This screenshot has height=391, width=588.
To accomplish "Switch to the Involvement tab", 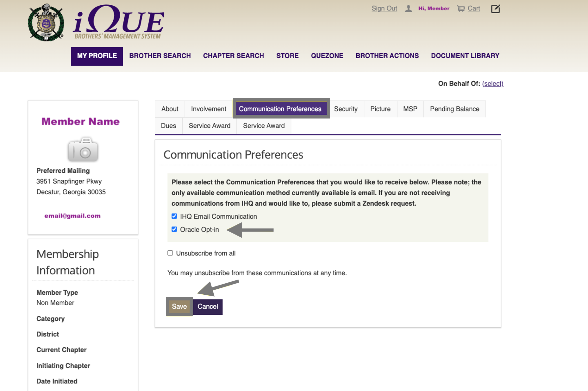I will click(x=209, y=109).
